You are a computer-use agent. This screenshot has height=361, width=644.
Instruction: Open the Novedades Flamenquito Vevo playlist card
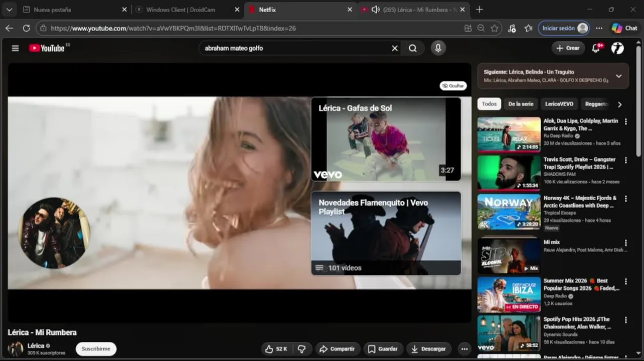pos(386,233)
